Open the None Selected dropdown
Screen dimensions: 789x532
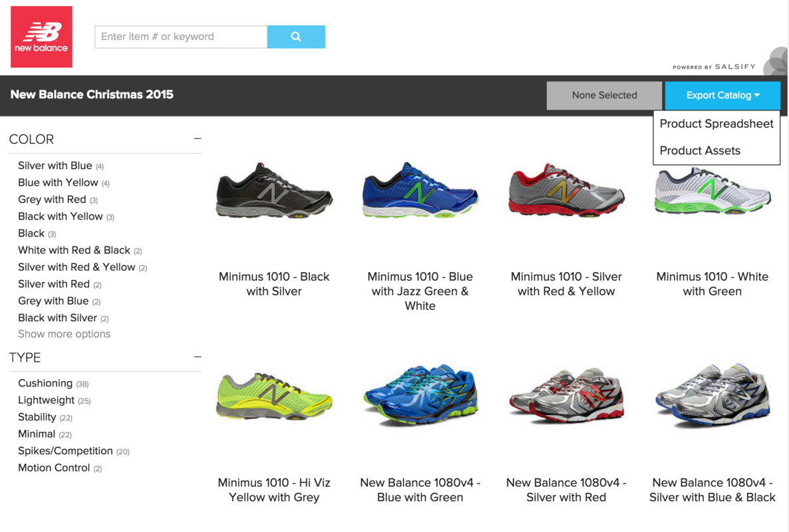tap(603, 95)
